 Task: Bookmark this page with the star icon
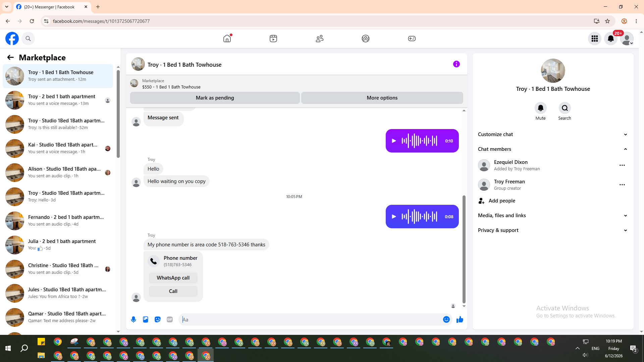coord(607,21)
